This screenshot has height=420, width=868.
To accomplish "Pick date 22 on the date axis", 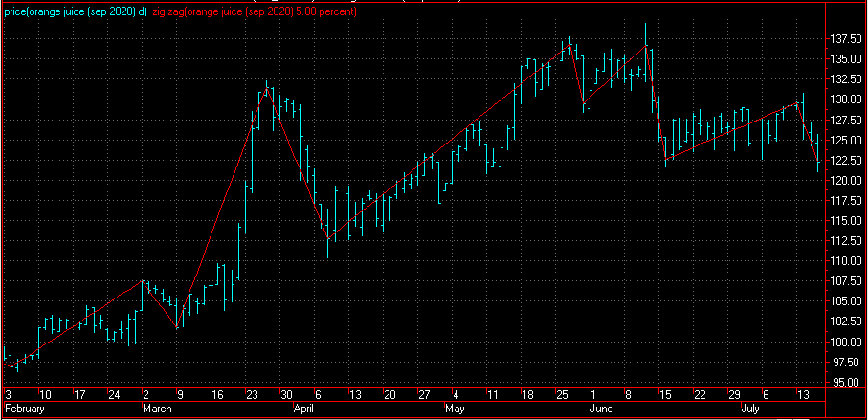I will coord(701,395).
